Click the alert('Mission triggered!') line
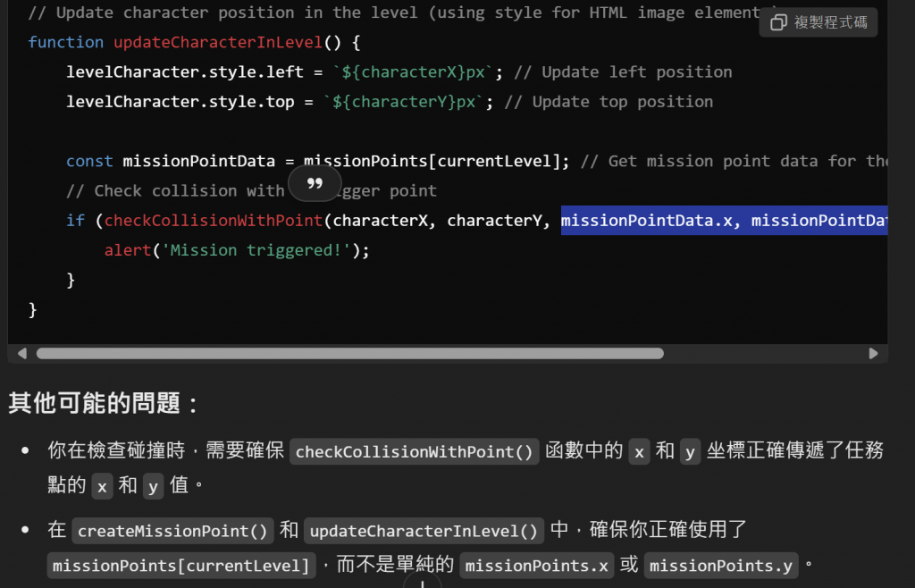Screen dimensions: 915x588 237,250
